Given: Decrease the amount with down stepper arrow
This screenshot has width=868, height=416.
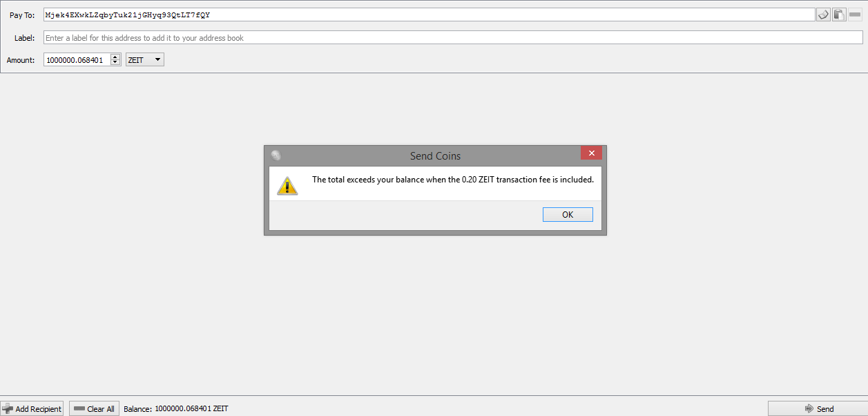Looking at the screenshot, I should pos(115,63).
